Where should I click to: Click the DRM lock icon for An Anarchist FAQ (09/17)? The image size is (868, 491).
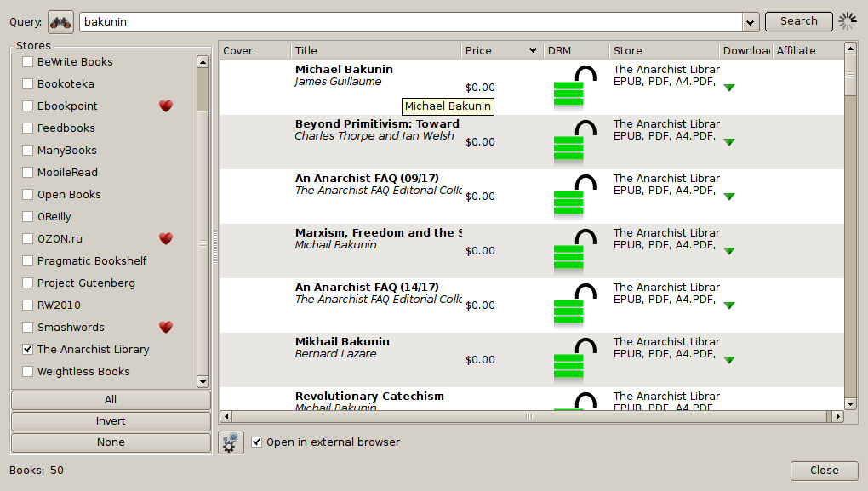tap(574, 195)
